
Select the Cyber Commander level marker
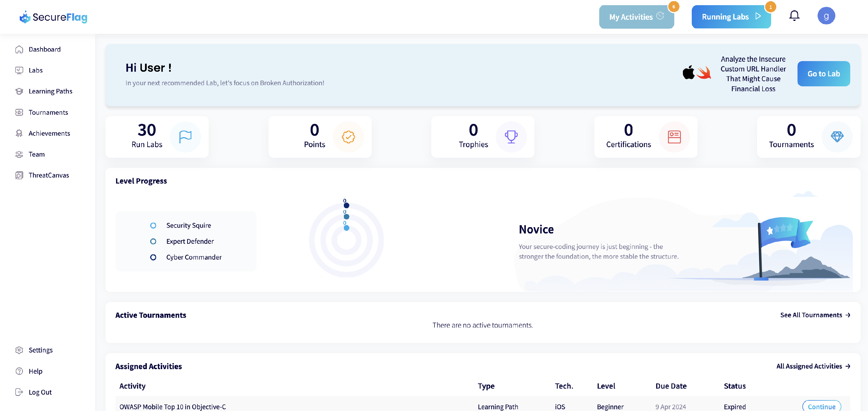coord(153,257)
